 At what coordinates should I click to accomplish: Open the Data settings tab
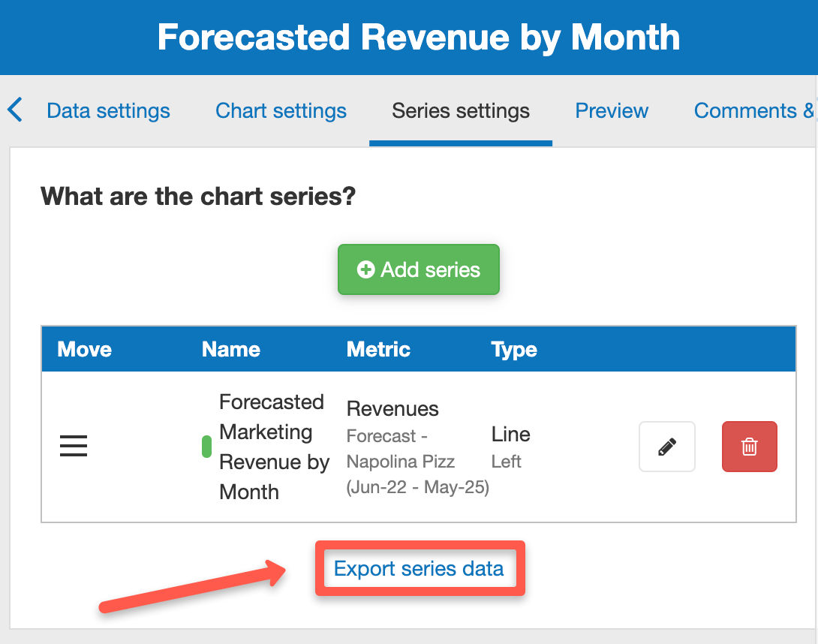click(107, 110)
